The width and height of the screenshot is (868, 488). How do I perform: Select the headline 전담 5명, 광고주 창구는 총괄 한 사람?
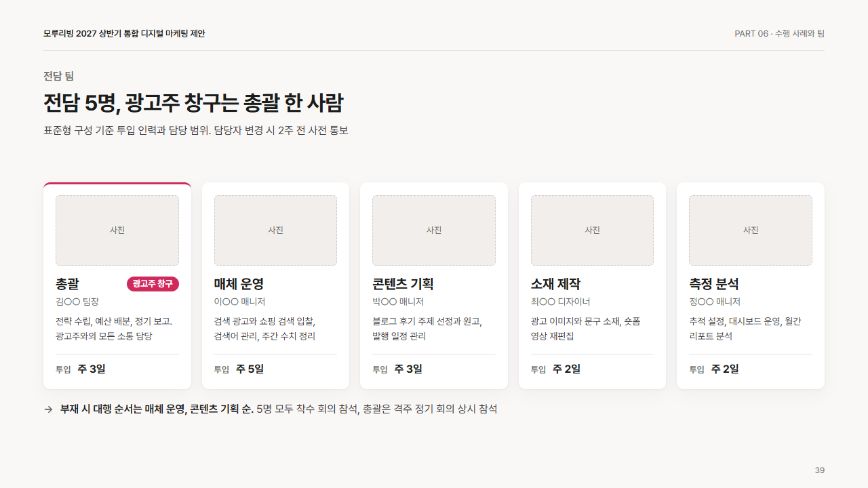coord(193,103)
